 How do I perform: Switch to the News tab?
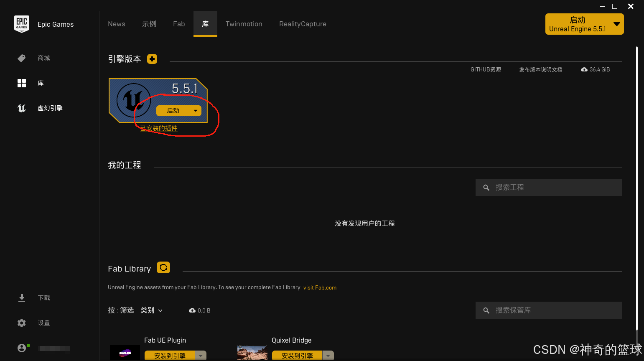point(117,24)
